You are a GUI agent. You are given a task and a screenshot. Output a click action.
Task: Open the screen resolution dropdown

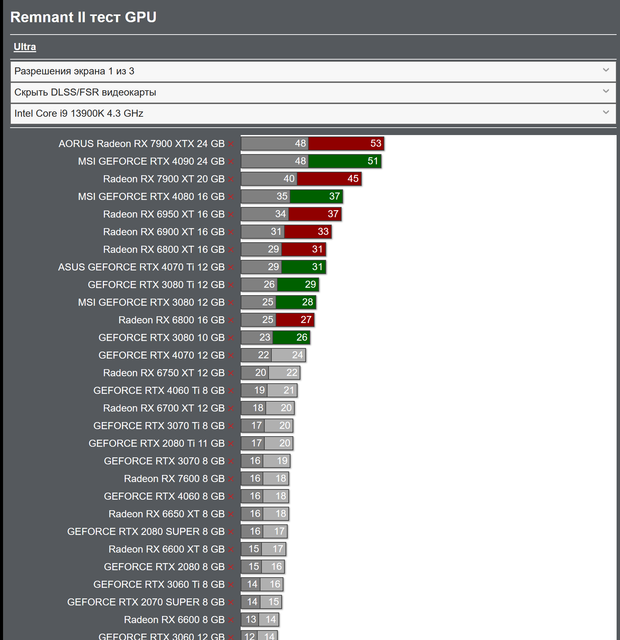click(313, 71)
